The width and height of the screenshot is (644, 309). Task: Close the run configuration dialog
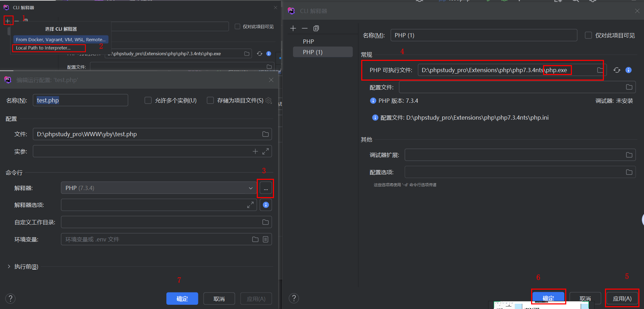pyautogui.click(x=271, y=80)
